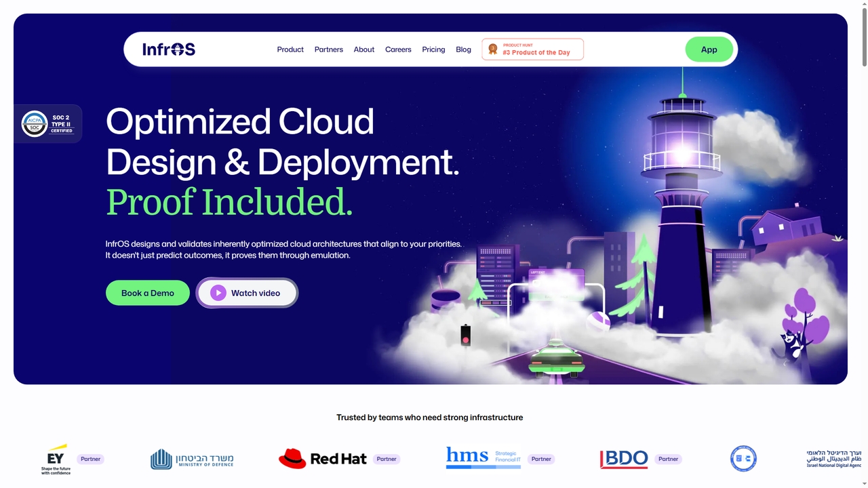Viewport: 868px width, 488px height.
Task: Click the Partner tag beside BDO
Action: (668, 459)
